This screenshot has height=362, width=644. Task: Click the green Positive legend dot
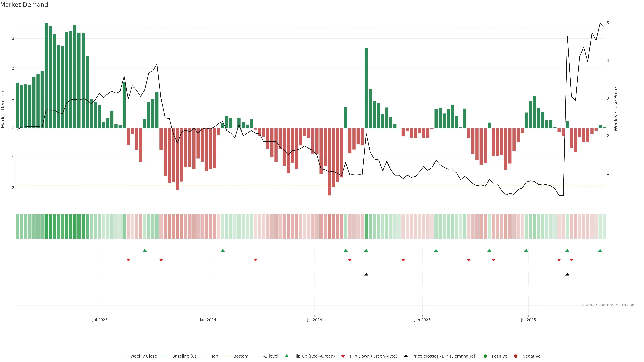(x=485, y=356)
